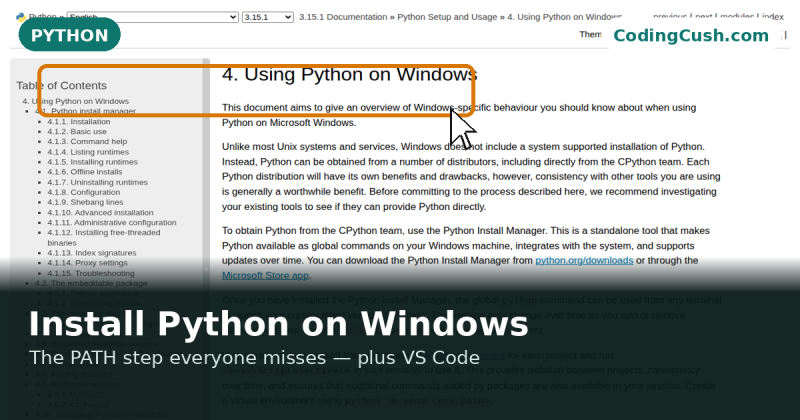800x420 pixels.
Task: Select 4.1.7. Uninstalling runtimes entry
Action: 97,182
